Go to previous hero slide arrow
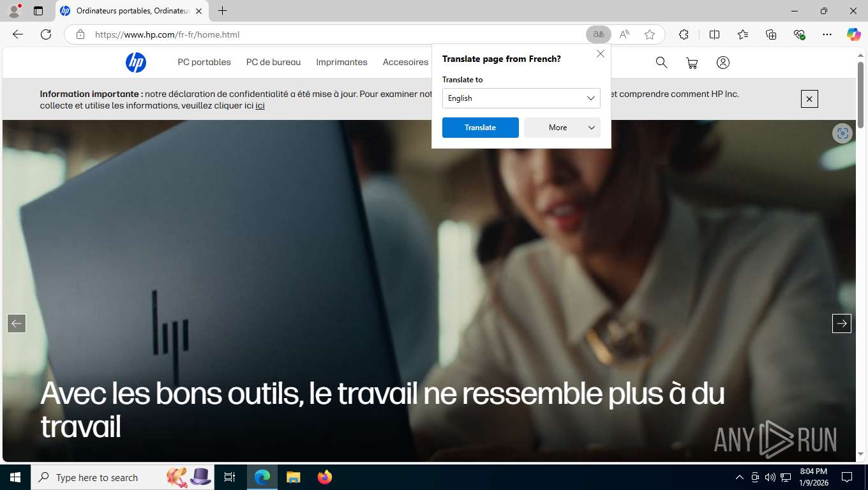 [17, 323]
